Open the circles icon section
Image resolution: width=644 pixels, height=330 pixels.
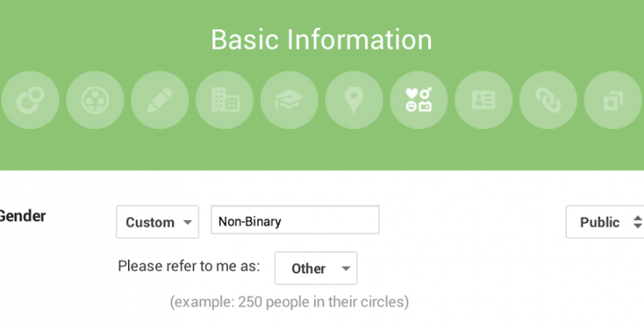pos(31,100)
